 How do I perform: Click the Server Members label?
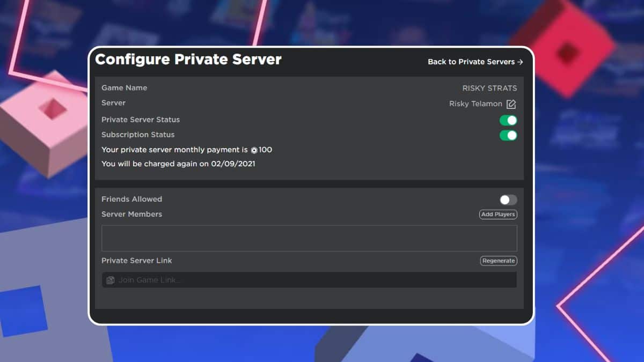[x=131, y=214]
